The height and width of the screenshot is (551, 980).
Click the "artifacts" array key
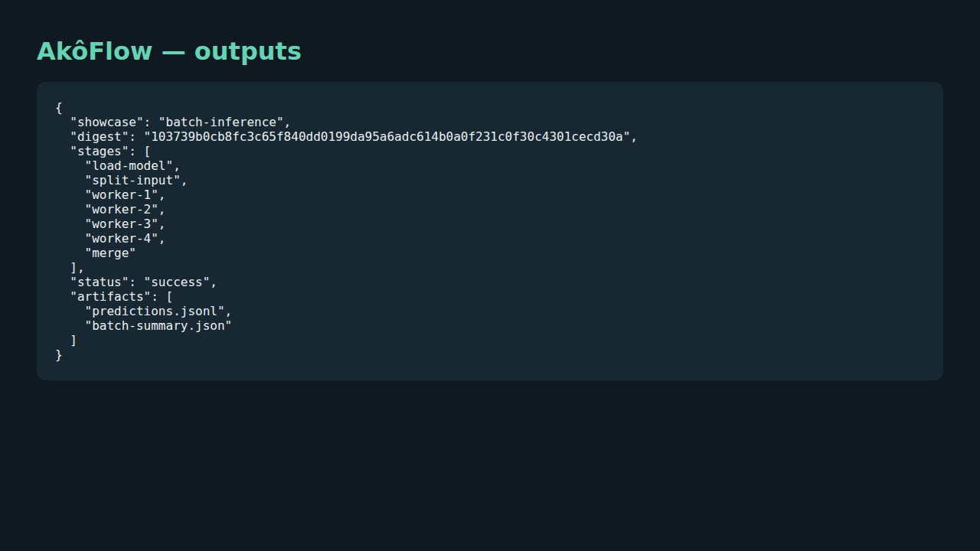(110, 297)
